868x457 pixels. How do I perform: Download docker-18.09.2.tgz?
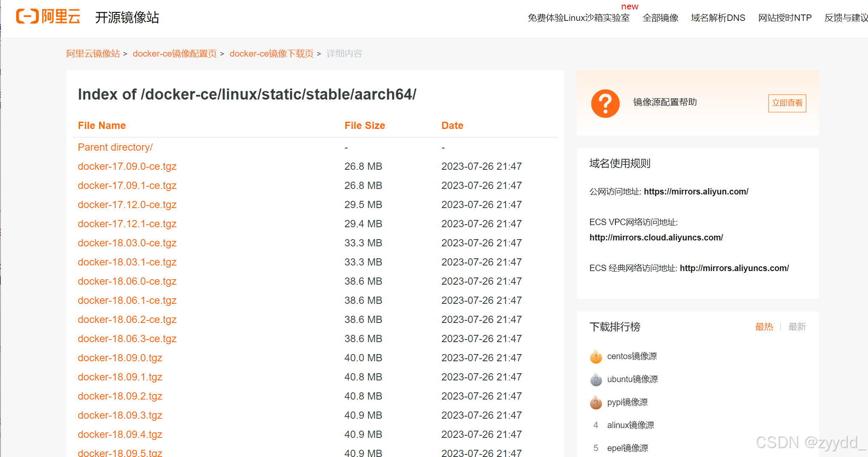[120, 396]
